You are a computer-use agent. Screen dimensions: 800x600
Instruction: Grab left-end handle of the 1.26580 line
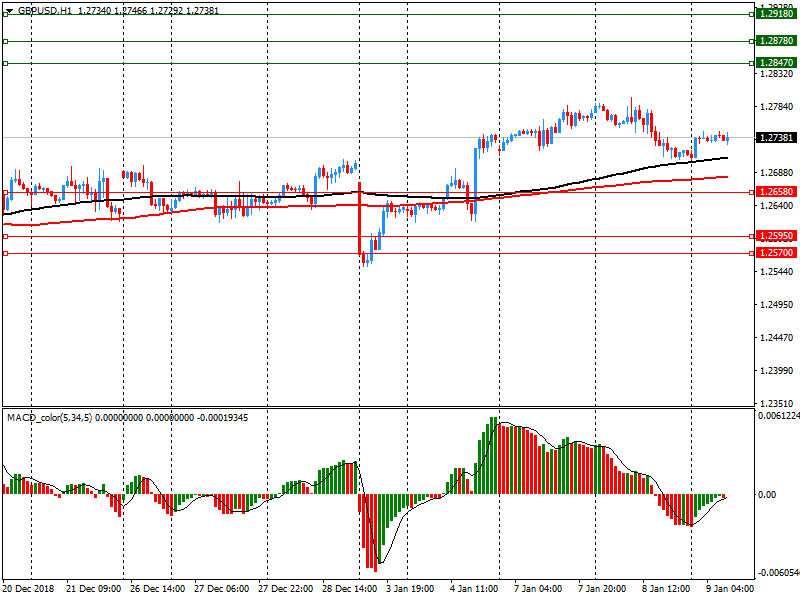click(x=5, y=191)
